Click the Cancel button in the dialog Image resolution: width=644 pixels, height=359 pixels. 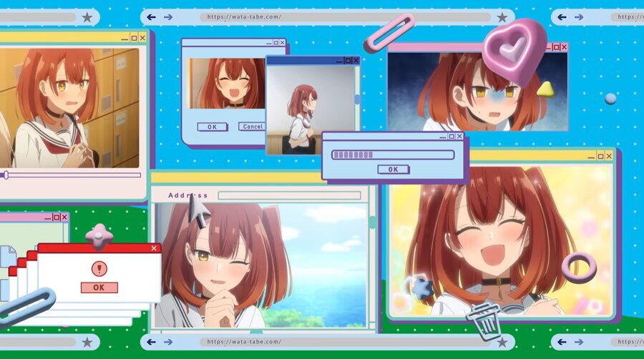[252, 127]
